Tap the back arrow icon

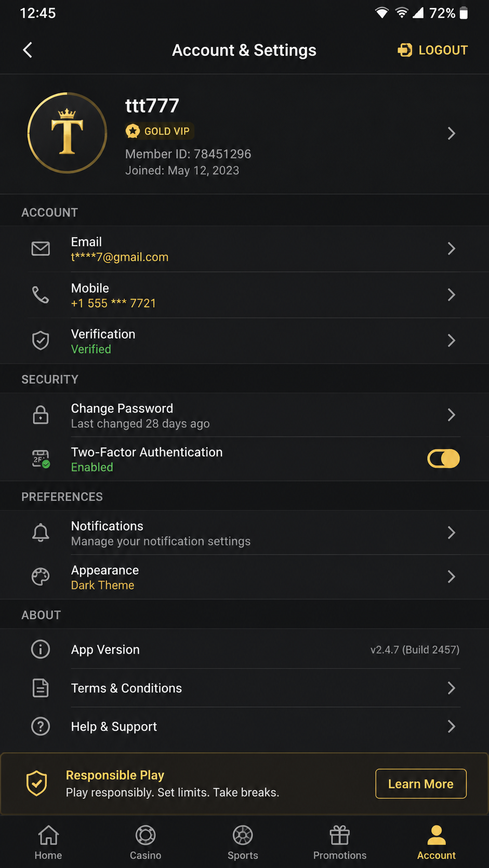[x=28, y=50]
